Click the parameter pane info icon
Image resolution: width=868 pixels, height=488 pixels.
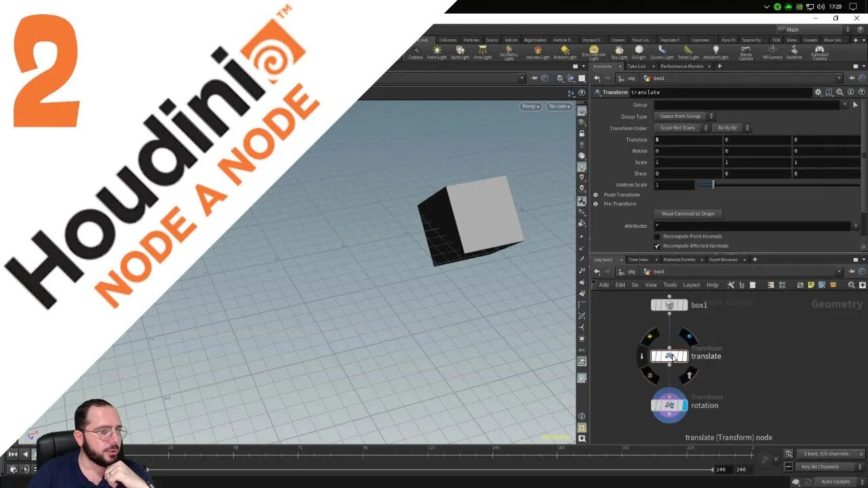pyautogui.click(x=851, y=92)
